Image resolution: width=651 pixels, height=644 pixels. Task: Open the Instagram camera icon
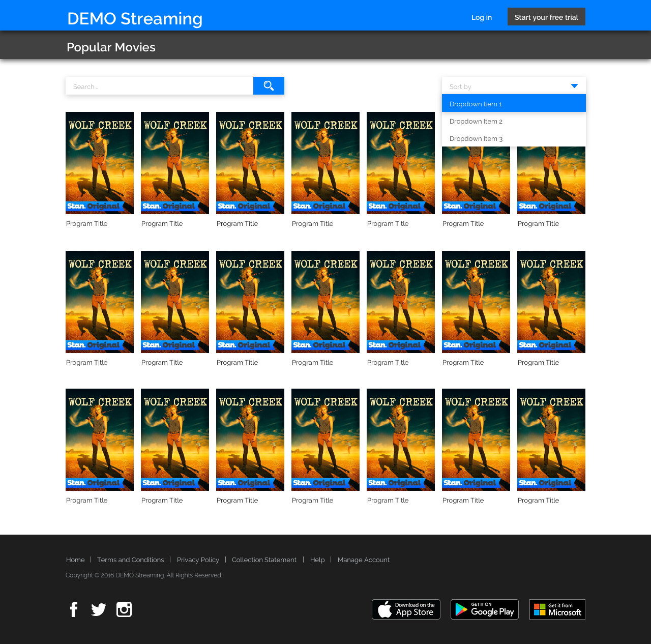[x=124, y=609]
